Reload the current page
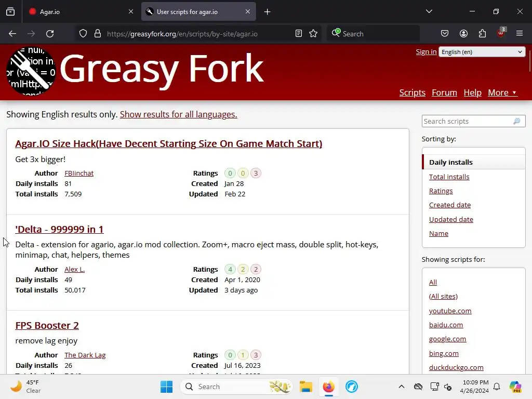 50,34
